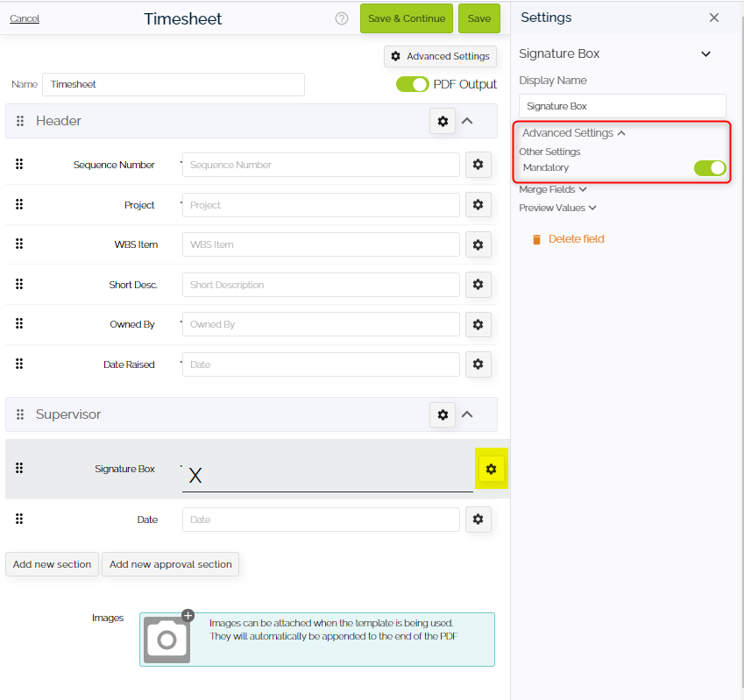Open Date Raised field gear settings
744x700 pixels.
[478, 364]
